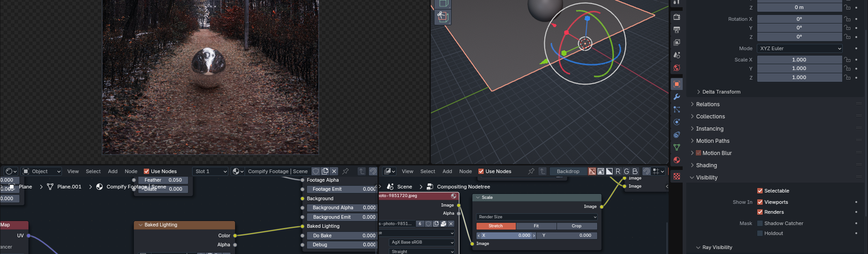Open the Scene properties tab icon
Screen dimensions: 868x254
point(677,55)
